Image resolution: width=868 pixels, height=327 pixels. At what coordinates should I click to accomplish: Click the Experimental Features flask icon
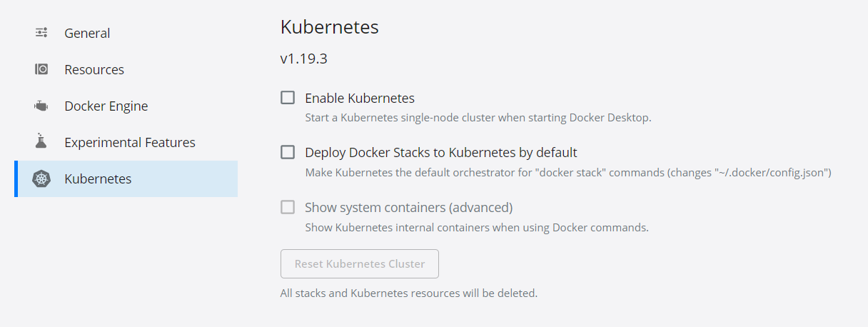click(x=41, y=141)
